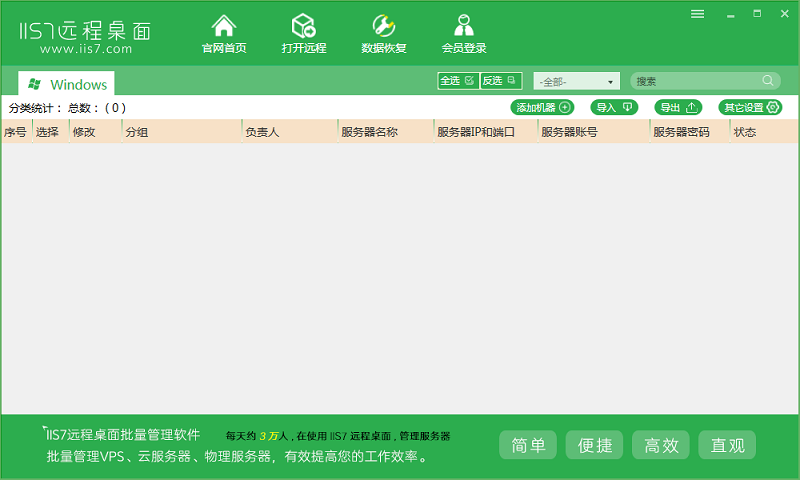Click 全选 select all button
800x480 pixels.
click(458, 81)
